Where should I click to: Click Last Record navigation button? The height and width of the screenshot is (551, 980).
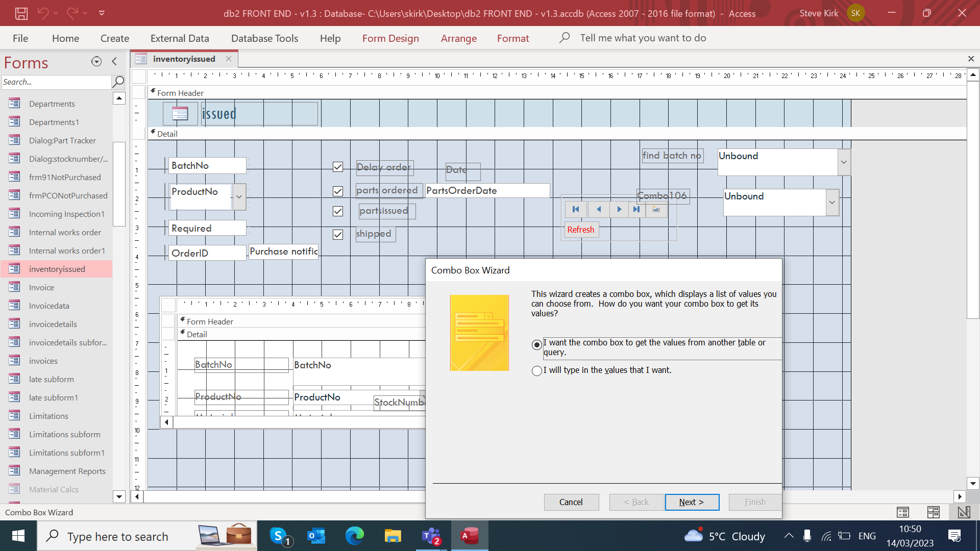coord(636,209)
